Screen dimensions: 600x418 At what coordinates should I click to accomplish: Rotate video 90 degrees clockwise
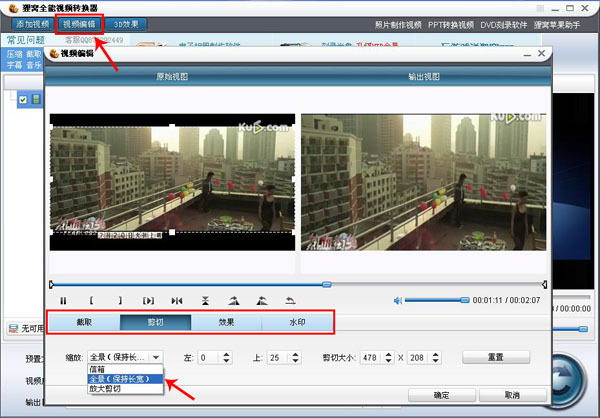click(x=234, y=301)
